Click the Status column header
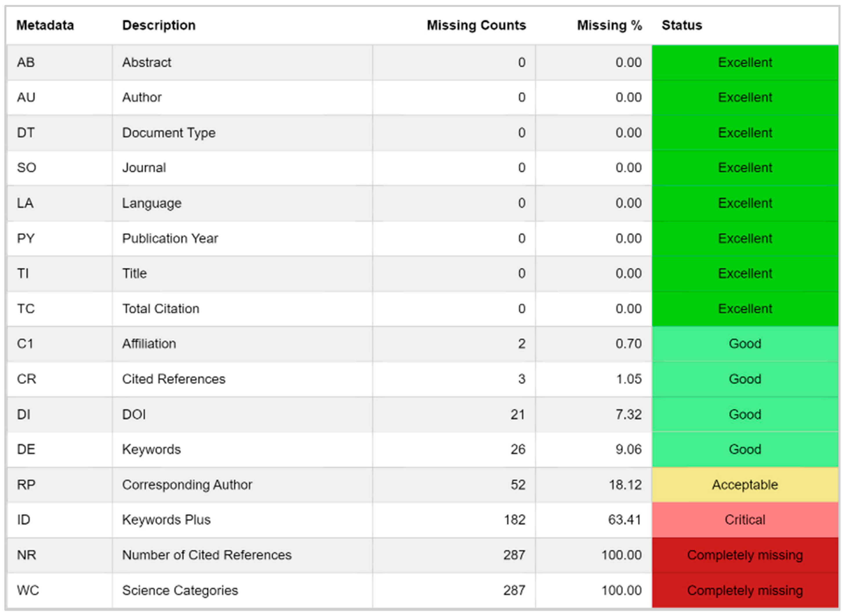The width and height of the screenshot is (846, 616). click(681, 25)
